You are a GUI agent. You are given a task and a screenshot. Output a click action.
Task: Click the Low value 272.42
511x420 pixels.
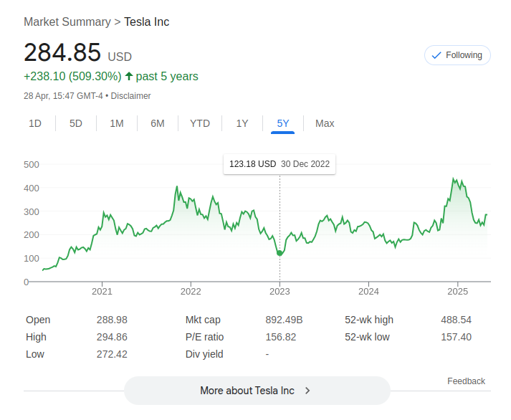[x=112, y=354]
